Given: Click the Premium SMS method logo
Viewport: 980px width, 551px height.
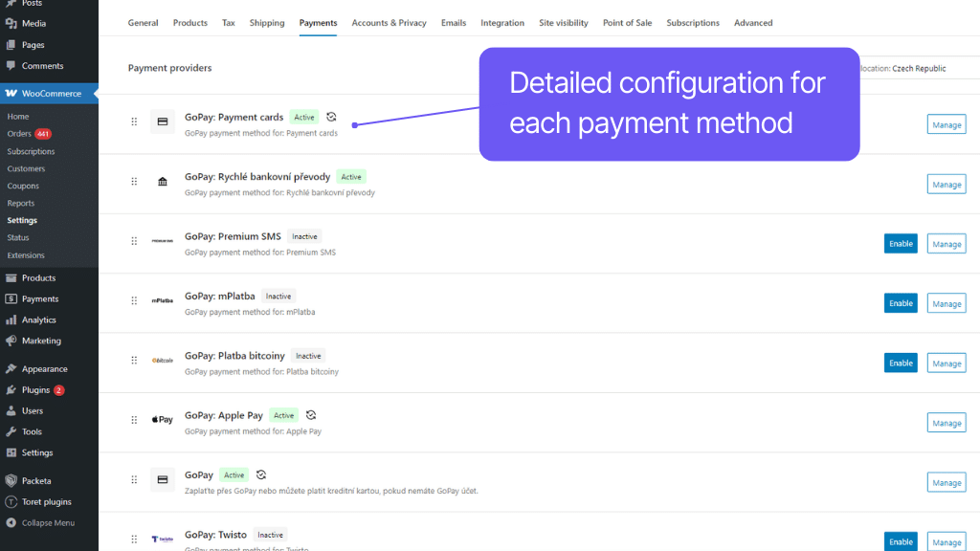Looking at the screenshot, I should pos(162,239).
